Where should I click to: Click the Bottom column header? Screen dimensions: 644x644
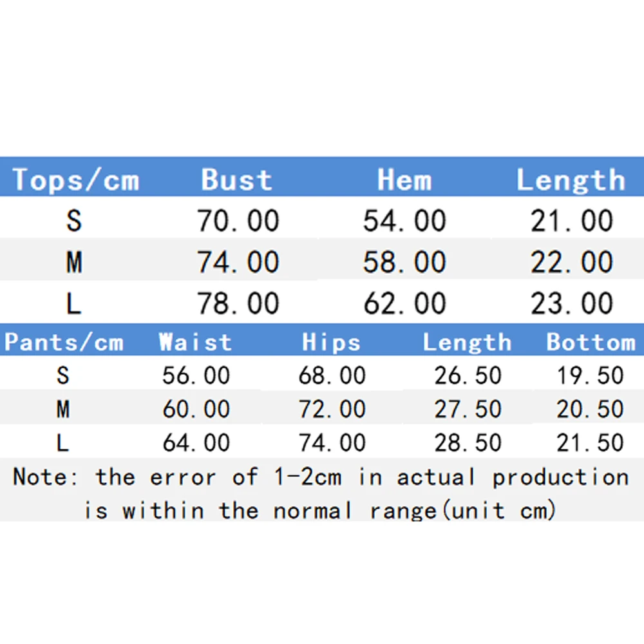pyautogui.click(x=591, y=342)
